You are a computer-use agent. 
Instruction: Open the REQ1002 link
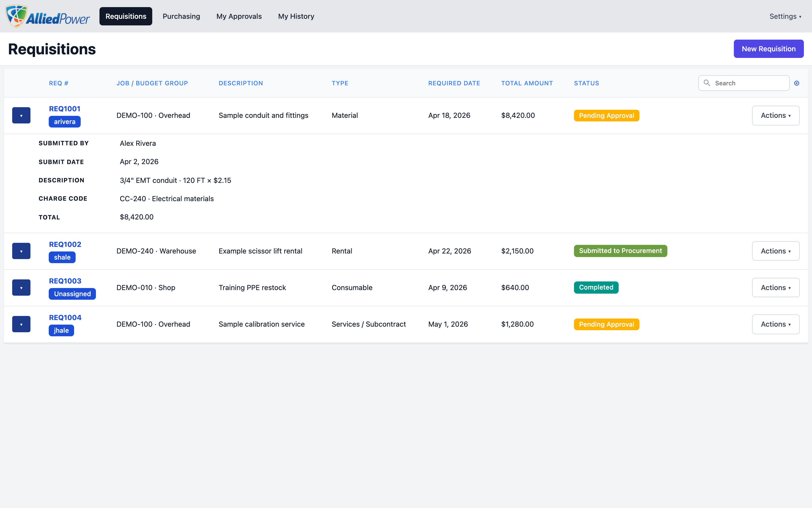pyautogui.click(x=65, y=244)
